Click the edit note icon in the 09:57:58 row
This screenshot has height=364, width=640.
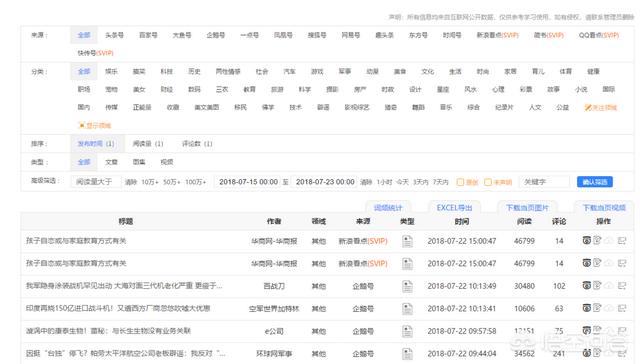(x=597, y=330)
